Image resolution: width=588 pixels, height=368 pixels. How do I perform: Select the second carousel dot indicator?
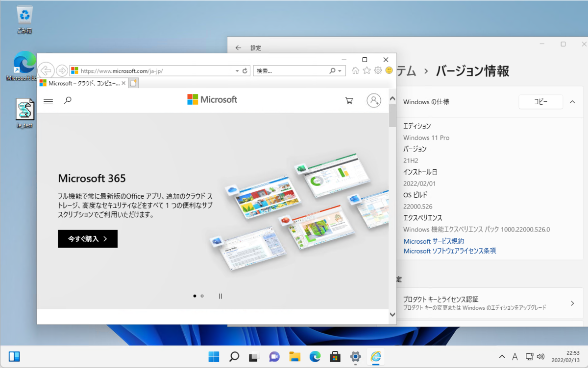tap(202, 296)
